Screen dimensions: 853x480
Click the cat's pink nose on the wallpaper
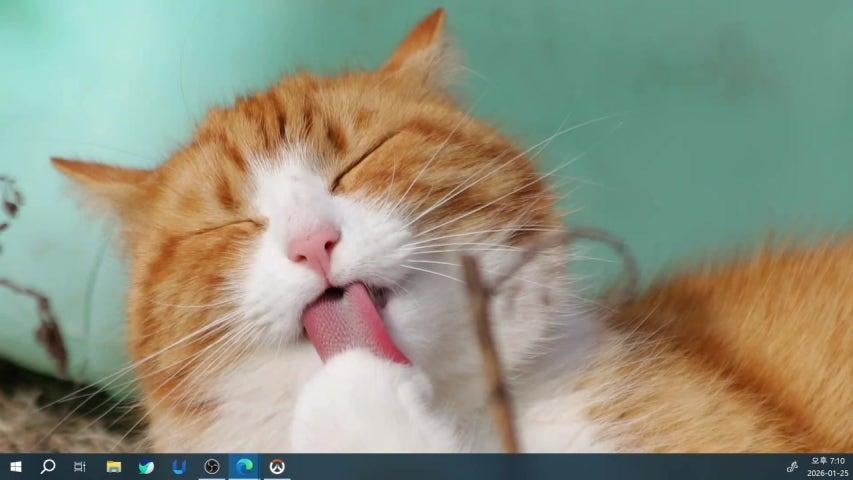315,248
